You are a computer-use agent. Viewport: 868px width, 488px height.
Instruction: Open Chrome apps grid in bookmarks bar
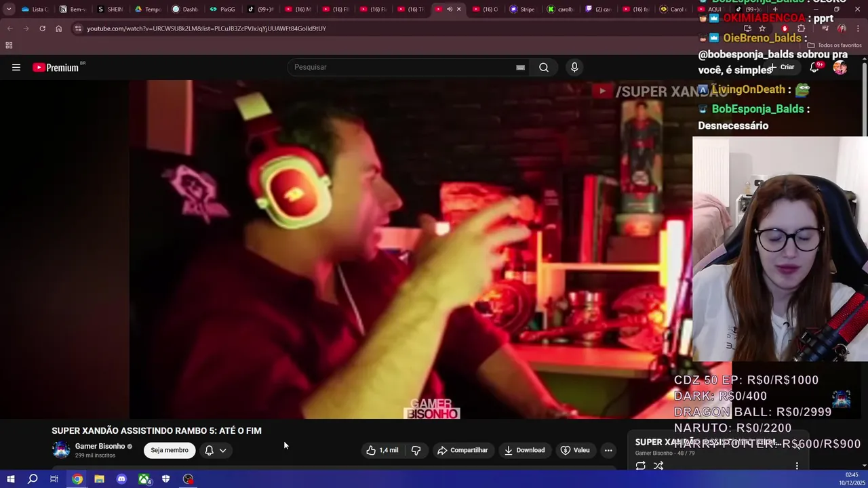(x=9, y=45)
